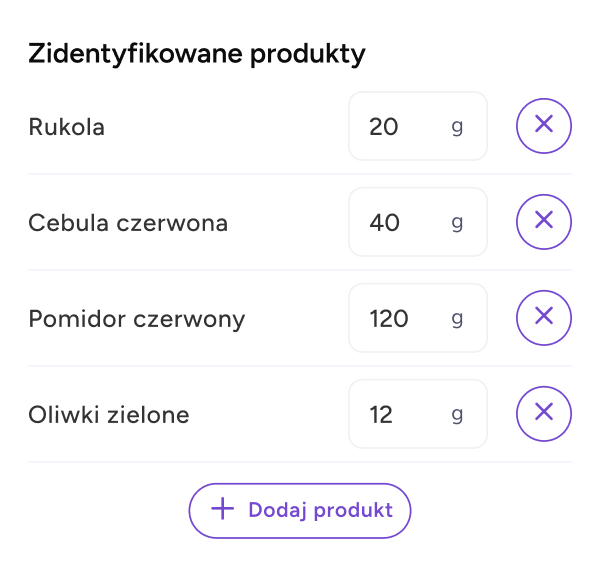Click the Oliwki zielone product label
The height and width of the screenshot is (567, 600).
click(109, 415)
